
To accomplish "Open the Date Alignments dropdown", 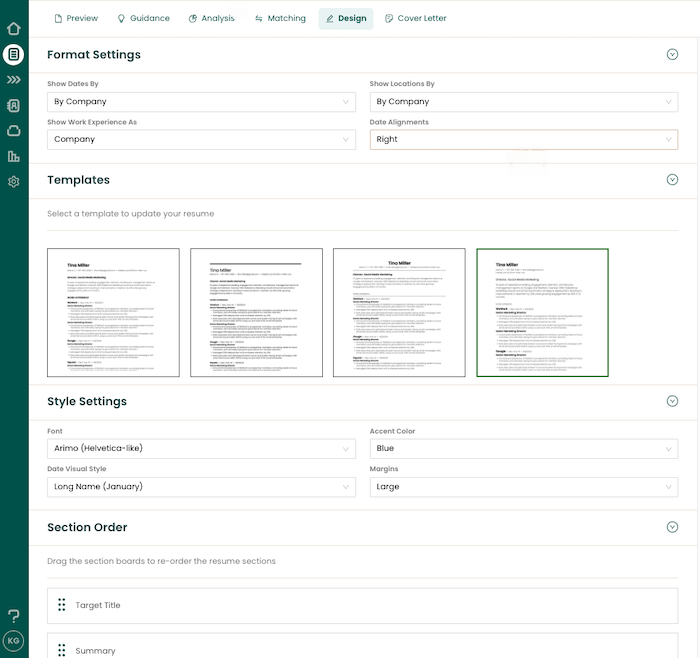I will (524, 139).
